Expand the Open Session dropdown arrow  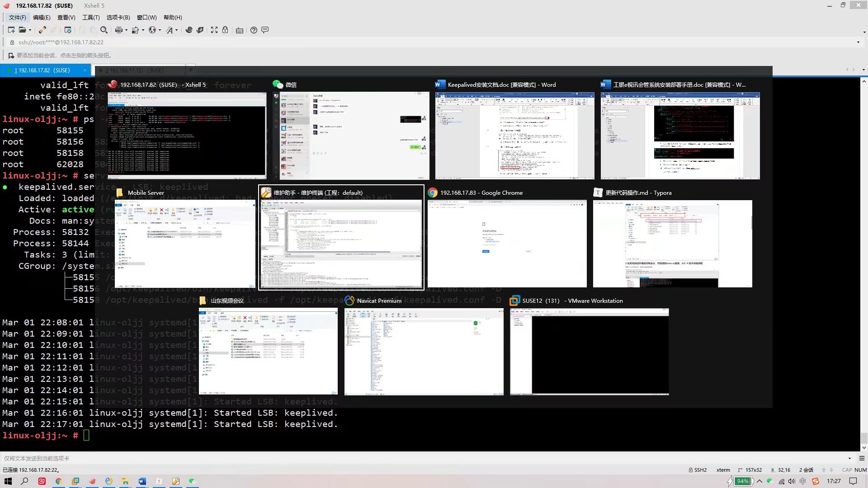click(x=30, y=30)
